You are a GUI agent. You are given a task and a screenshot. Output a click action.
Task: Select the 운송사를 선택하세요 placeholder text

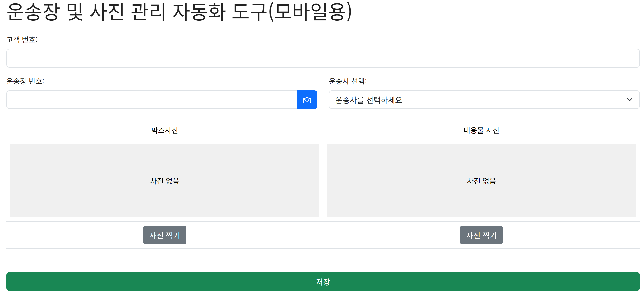pos(369,100)
